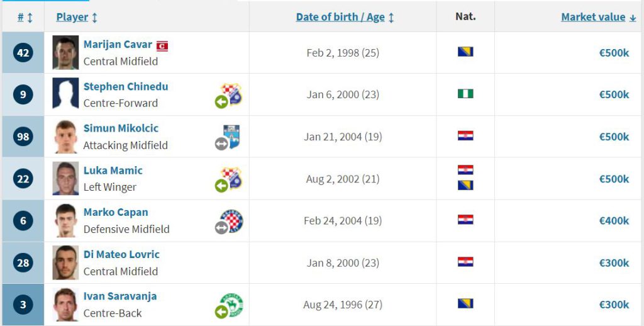Viewport: 644px width, 326px height.
Task: Click Simun Mikolcic's portrait photo
Action: pyautogui.click(x=65, y=137)
